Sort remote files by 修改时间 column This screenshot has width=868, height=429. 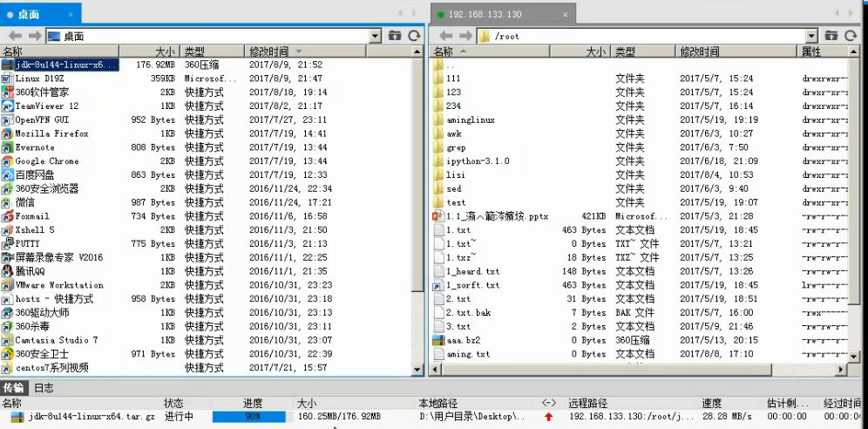[736, 51]
